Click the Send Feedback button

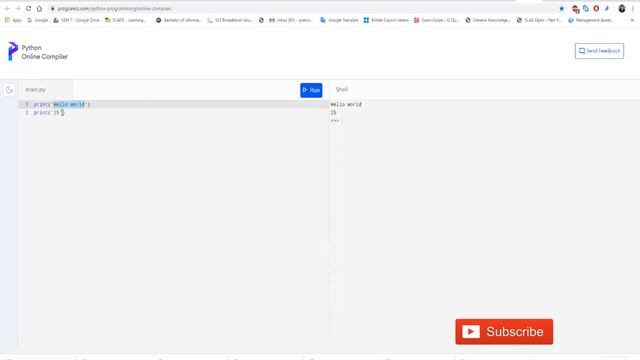599,51
